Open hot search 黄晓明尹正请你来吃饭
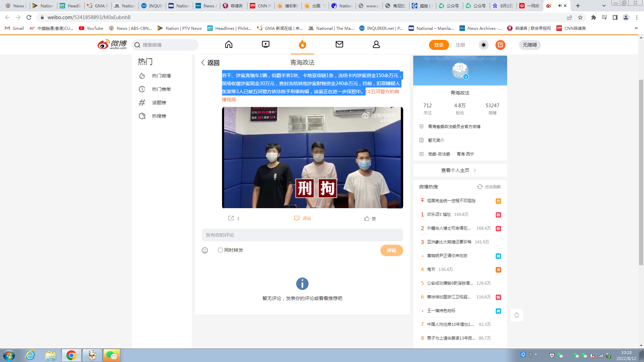The width and height of the screenshot is (644, 362). coord(447,256)
